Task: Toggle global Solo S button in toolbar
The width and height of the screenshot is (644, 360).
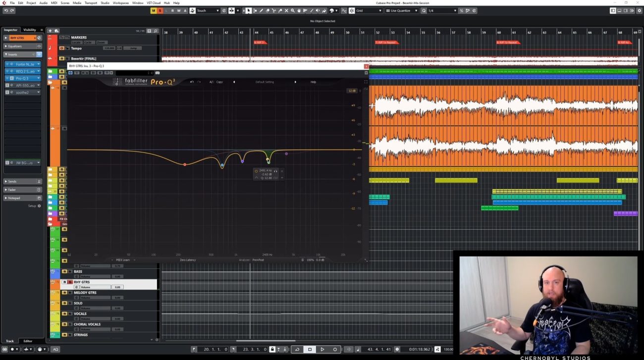Action: (160, 10)
